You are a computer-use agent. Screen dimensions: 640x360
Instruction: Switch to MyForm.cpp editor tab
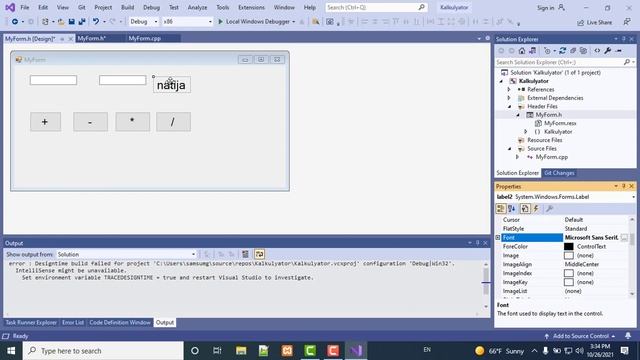144,38
